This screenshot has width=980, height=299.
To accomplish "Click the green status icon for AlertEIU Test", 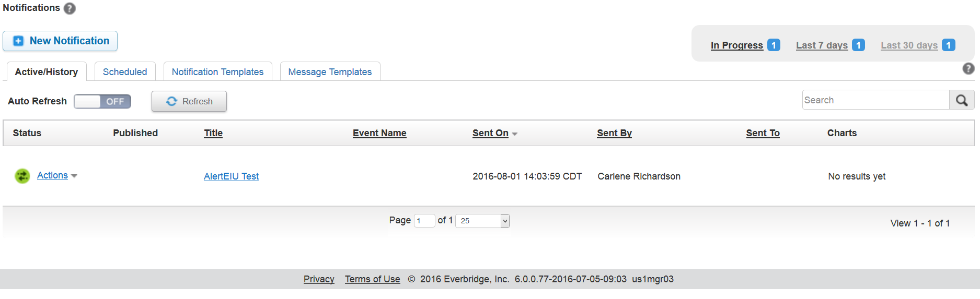I will (x=22, y=176).
